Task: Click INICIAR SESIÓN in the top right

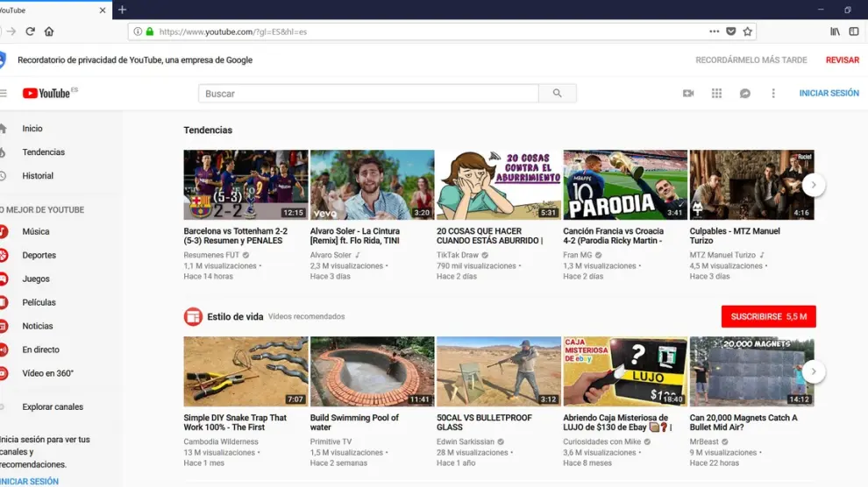Action: pyautogui.click(x=829, y=94)
